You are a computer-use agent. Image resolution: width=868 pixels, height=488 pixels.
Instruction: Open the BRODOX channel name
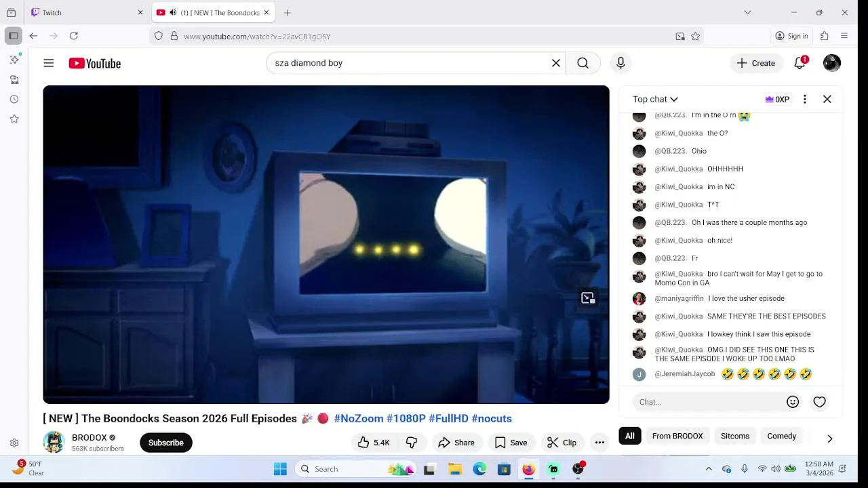(x=90, y=438)
